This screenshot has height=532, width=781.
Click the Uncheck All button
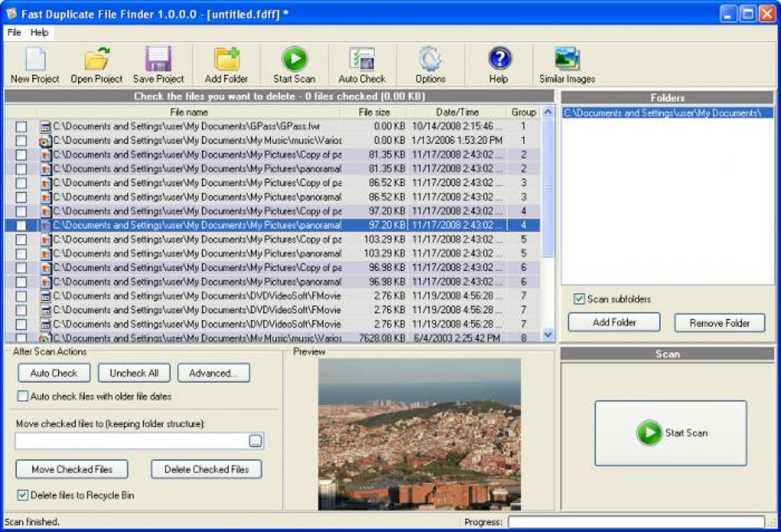point(134,373)
